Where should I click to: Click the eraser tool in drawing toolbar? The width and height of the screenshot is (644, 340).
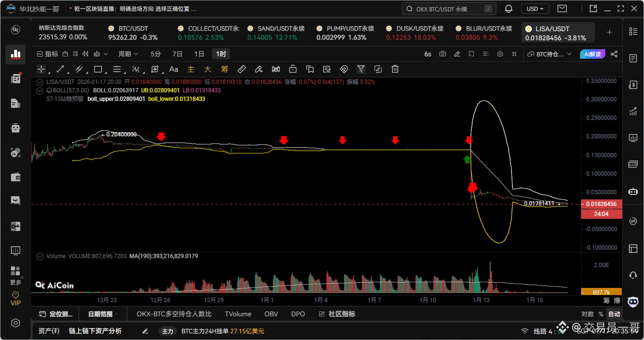click(258, 69)
